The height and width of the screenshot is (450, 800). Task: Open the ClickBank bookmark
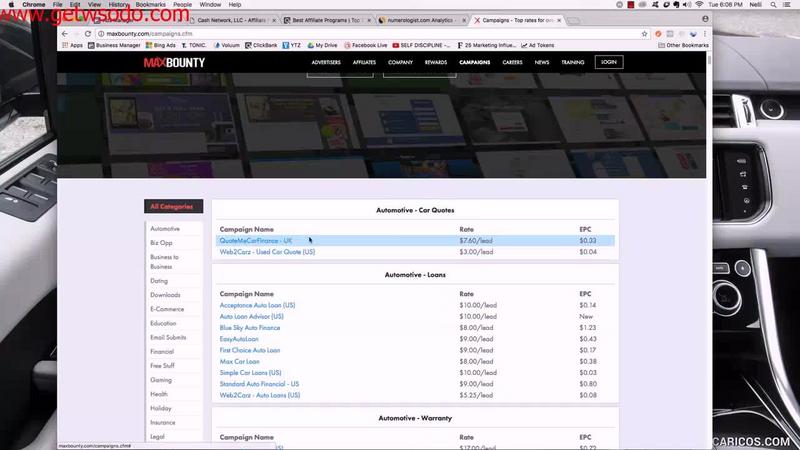tap(261, 45)
